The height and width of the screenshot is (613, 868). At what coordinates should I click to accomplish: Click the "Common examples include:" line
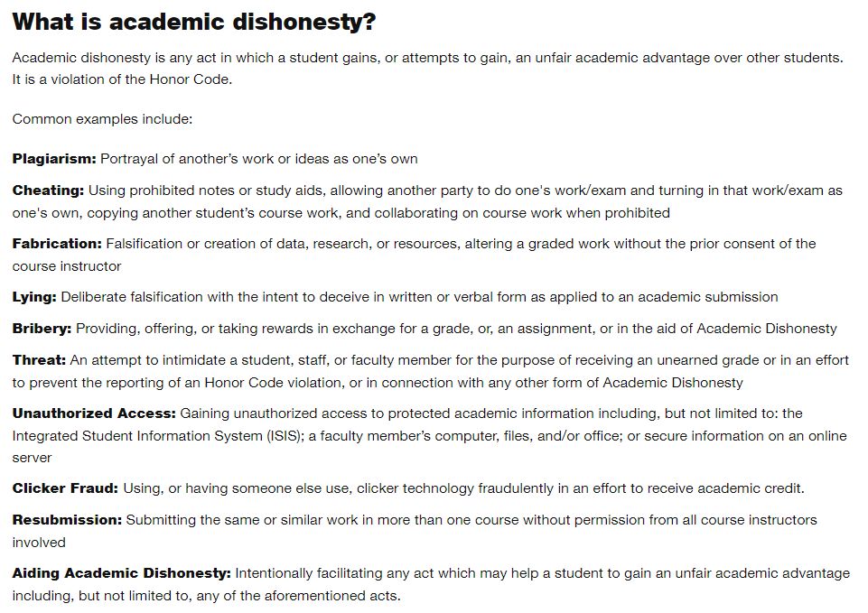point(102,119)
